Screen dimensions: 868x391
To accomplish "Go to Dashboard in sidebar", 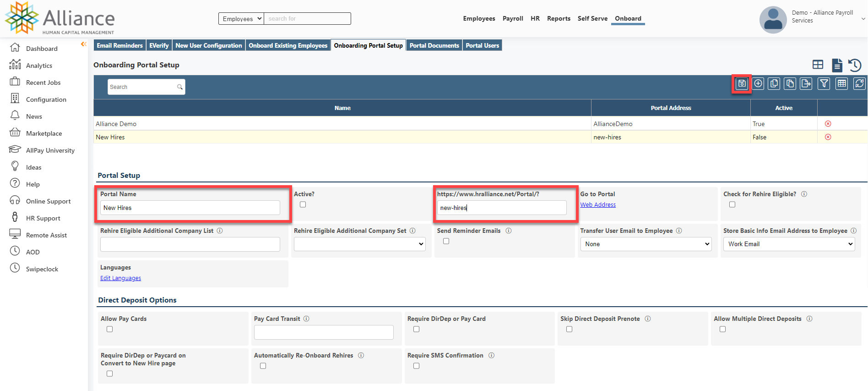I will click(x=41, y=49).
